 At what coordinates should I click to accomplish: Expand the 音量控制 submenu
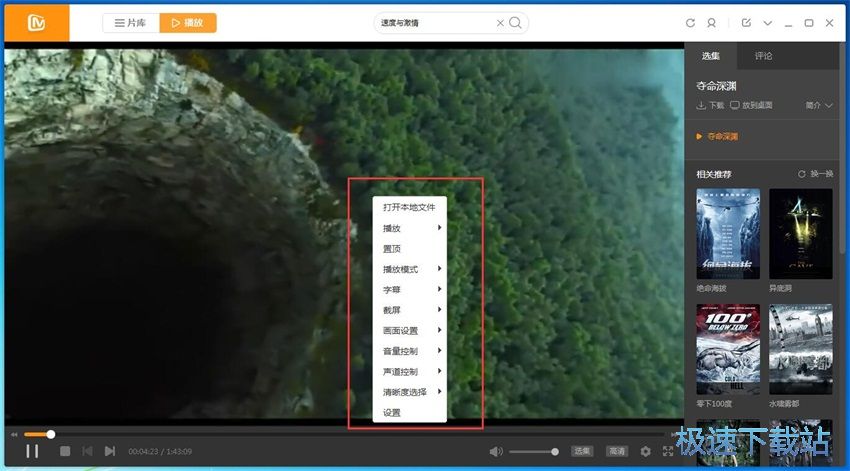[x=409, y=351]
